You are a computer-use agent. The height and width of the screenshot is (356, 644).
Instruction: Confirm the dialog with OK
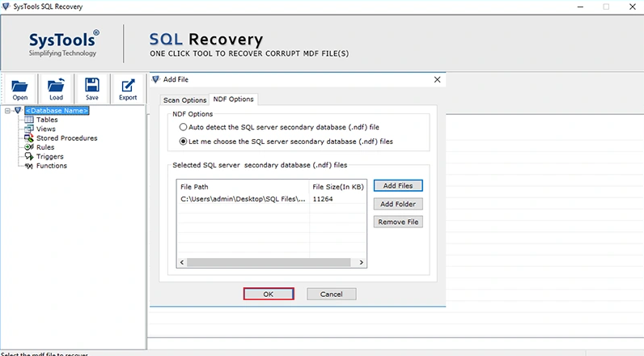(x=268, y=294)
